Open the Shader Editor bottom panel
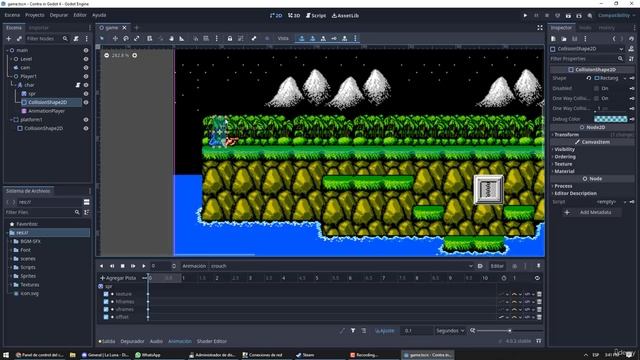Image resolution: width=640 pixels, height=360 pixels. click(211, 341)
